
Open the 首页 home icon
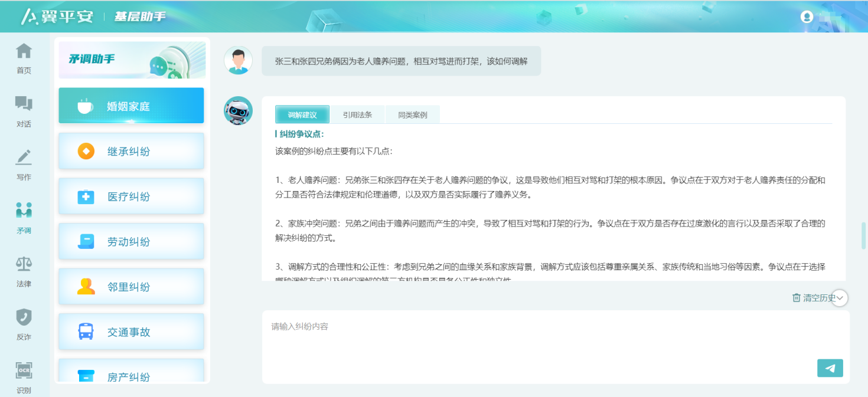pos(24,51)
